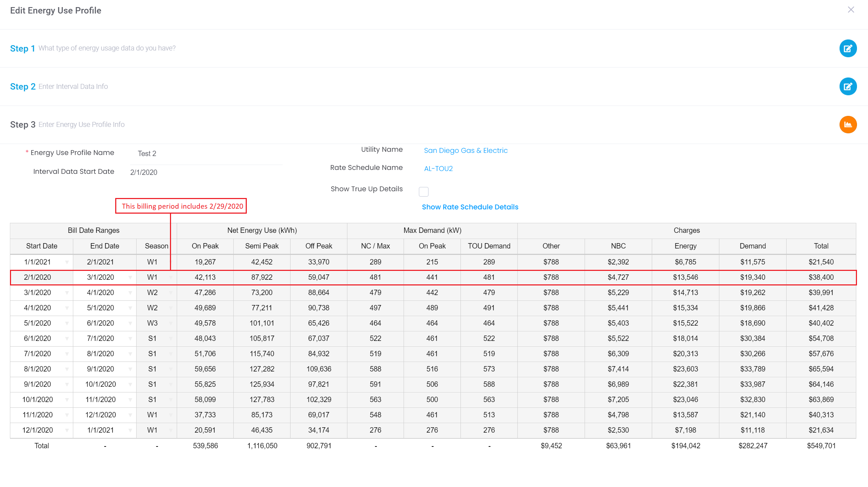Screen dimensions: 868x487
Task: Open the 6/1/2020 start date dropdown arrow
Action: 67,338
